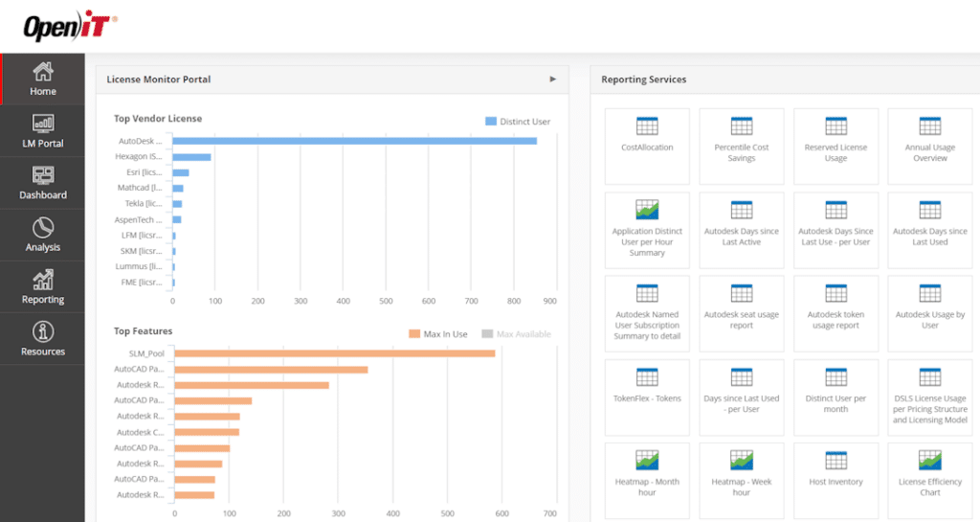This screenshot has height=522, width=980.
Task: Open Autodesk seat usage report
Action: (742, 314)
